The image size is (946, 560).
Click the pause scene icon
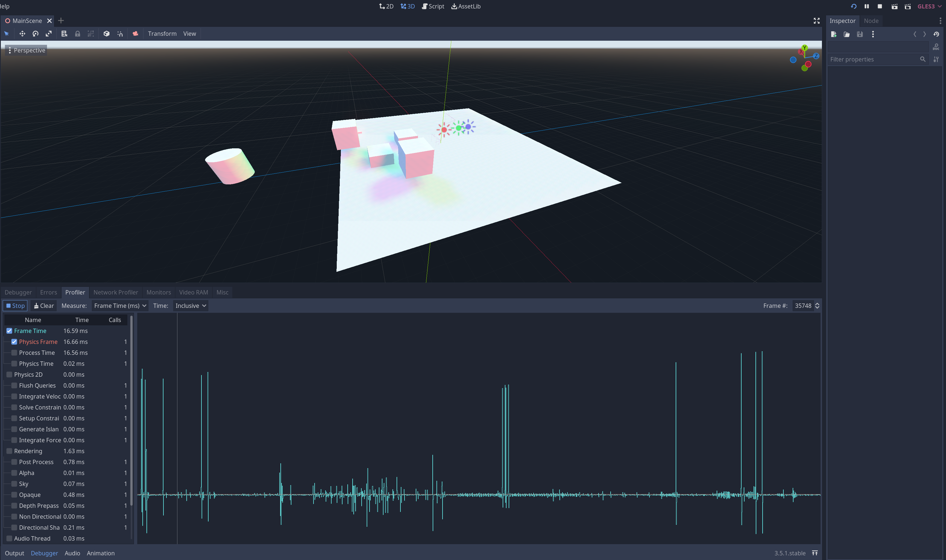tap(867, 6)
